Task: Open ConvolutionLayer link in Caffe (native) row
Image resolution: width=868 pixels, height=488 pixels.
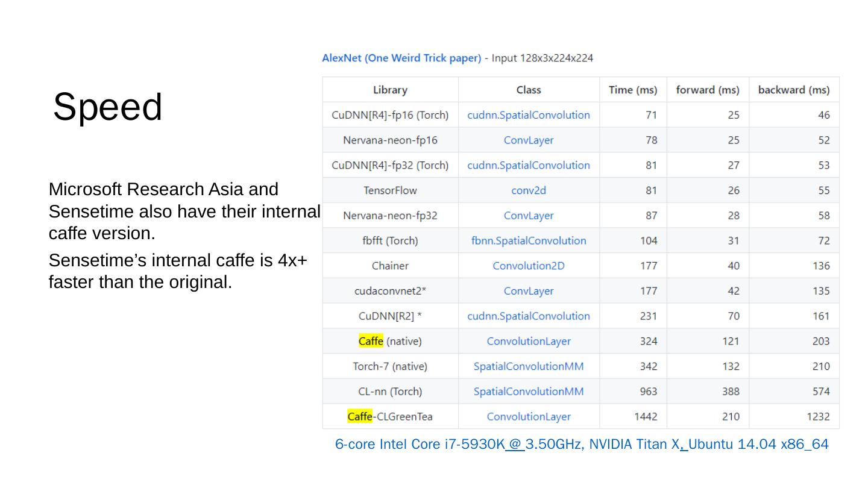Action: 529,341
